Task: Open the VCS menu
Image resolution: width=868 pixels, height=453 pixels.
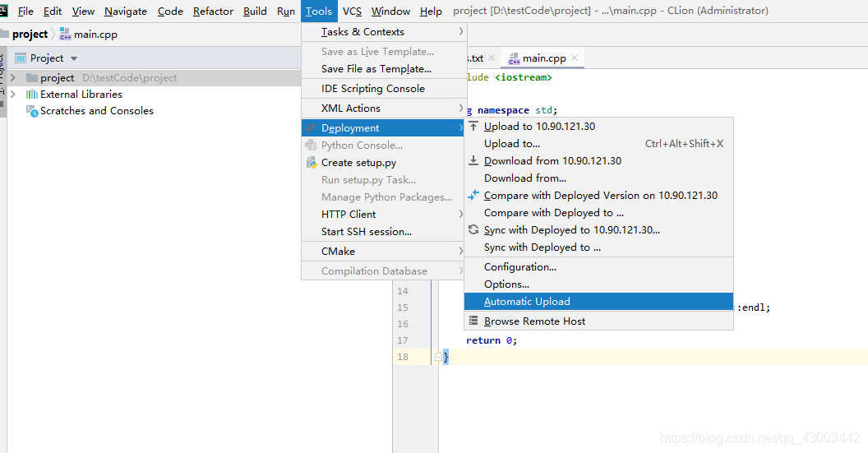Action: click(352, 11)
